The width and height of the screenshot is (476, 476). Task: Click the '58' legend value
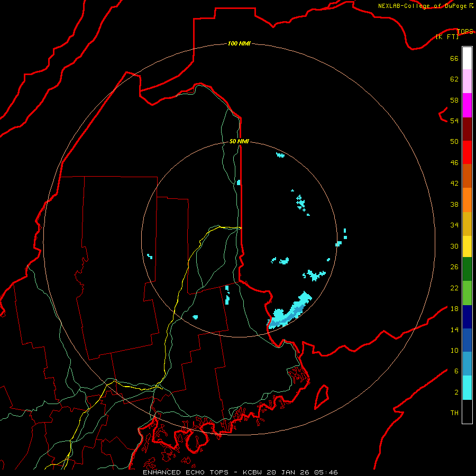(454, 100)
